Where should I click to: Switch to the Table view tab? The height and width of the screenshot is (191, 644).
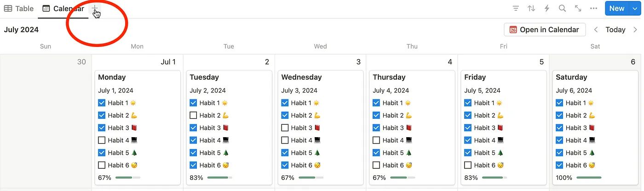[x=19, y=8]
